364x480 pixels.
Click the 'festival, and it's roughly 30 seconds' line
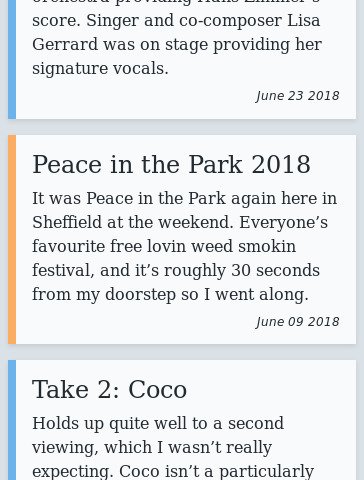[176, 271]
